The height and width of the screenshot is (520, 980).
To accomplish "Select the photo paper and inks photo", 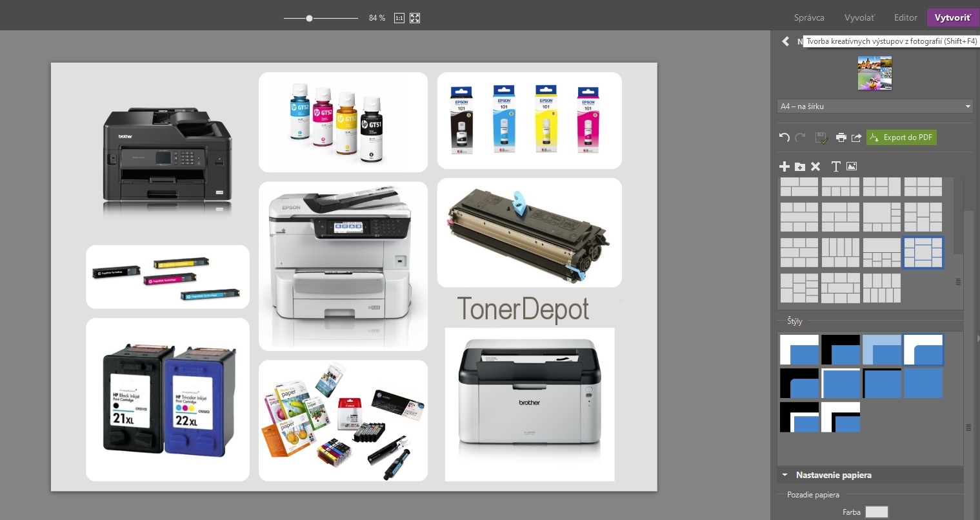I will [x=343, y=421].
